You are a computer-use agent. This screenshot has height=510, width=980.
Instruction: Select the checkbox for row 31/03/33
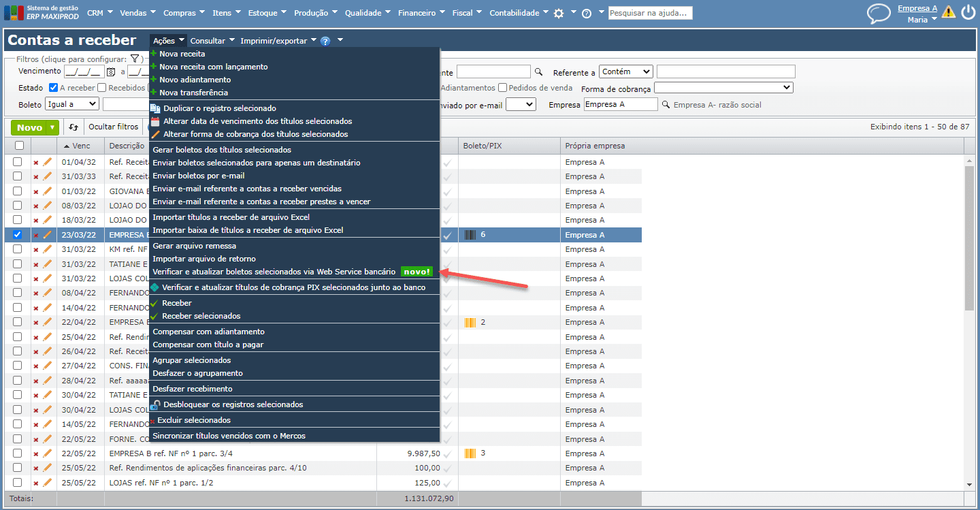pyautogui.click(x=18, y=176)
